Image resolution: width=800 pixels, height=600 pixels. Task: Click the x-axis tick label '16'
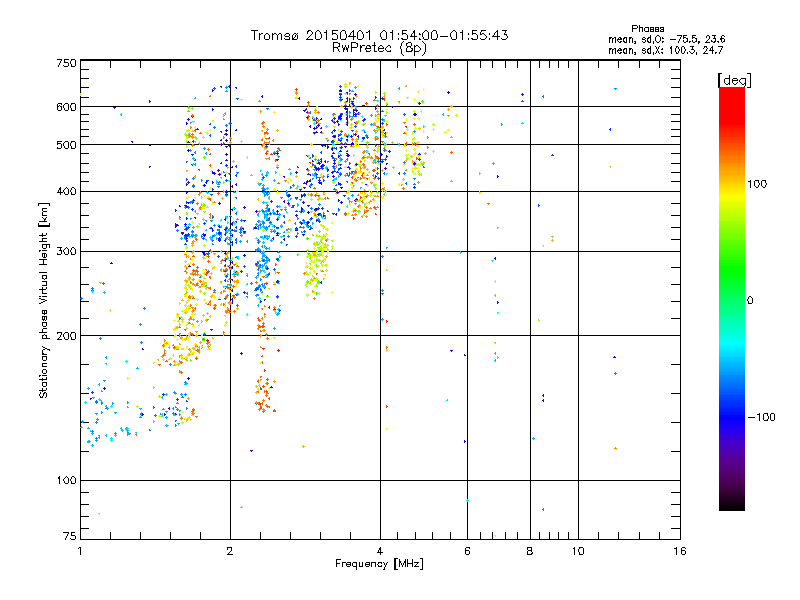pyautogui.click(x=680, y=551)
